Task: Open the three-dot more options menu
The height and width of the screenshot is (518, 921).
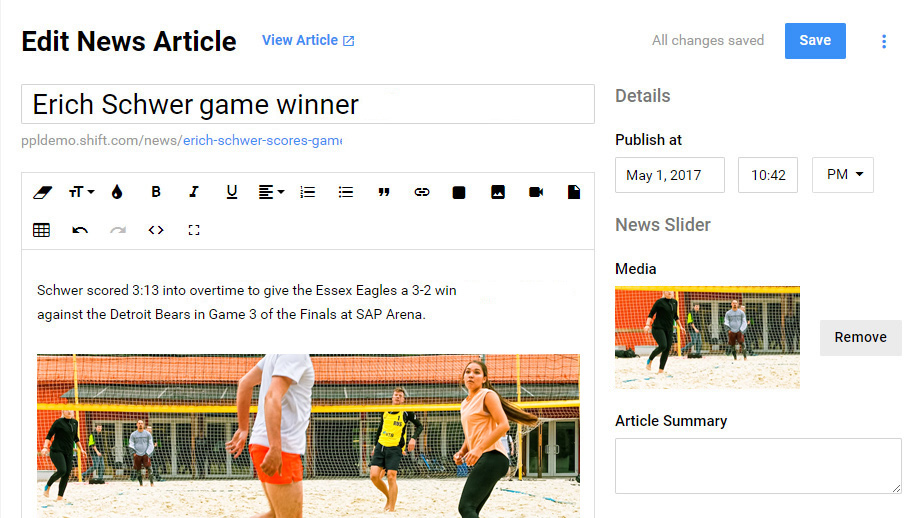Action: [x=883, y=41]
